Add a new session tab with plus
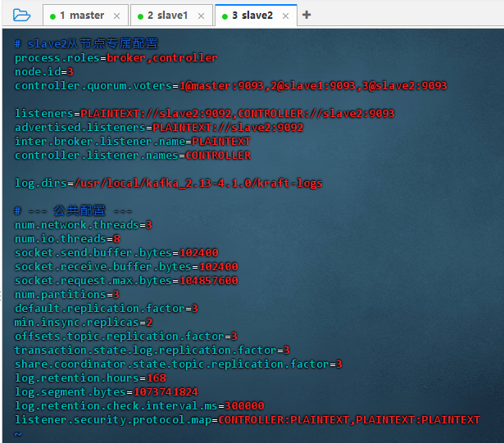This screenshot has height=443, width=504. coord(306,15)
